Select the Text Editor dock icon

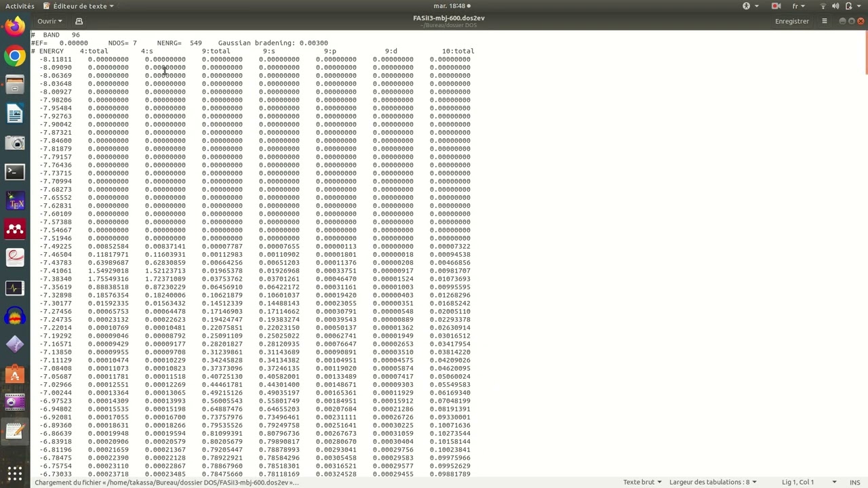click(15, 431)
